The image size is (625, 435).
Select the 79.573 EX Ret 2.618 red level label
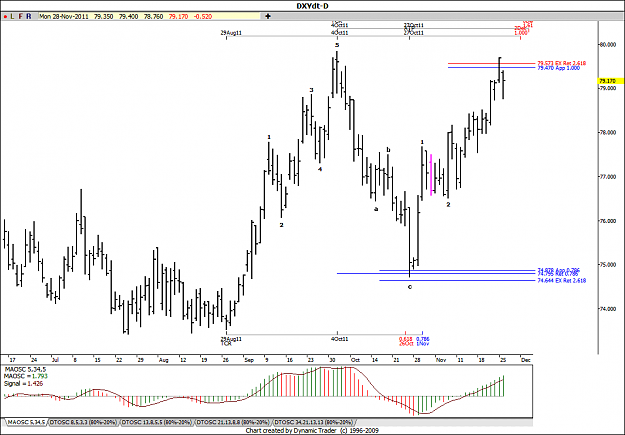coord(561,63)
